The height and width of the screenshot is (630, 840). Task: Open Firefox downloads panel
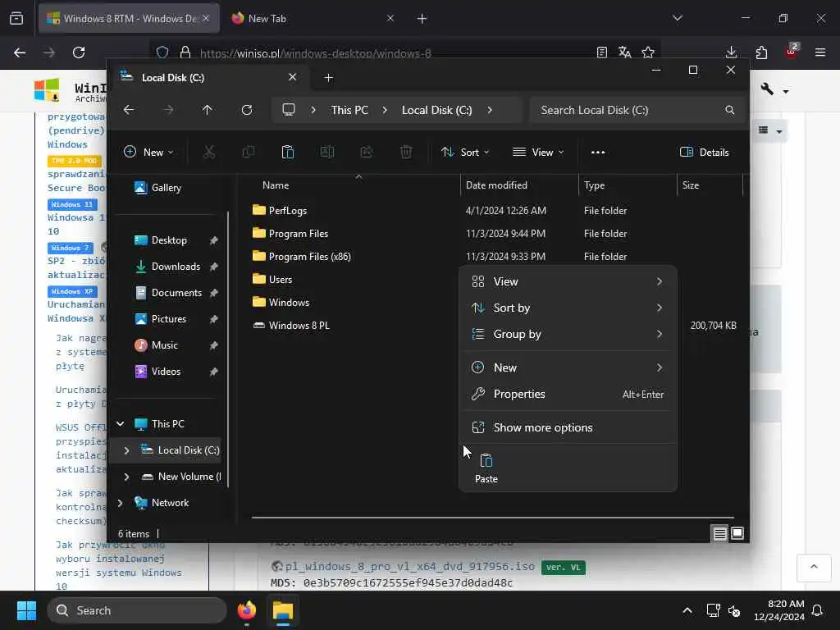(x=731, y=52)
